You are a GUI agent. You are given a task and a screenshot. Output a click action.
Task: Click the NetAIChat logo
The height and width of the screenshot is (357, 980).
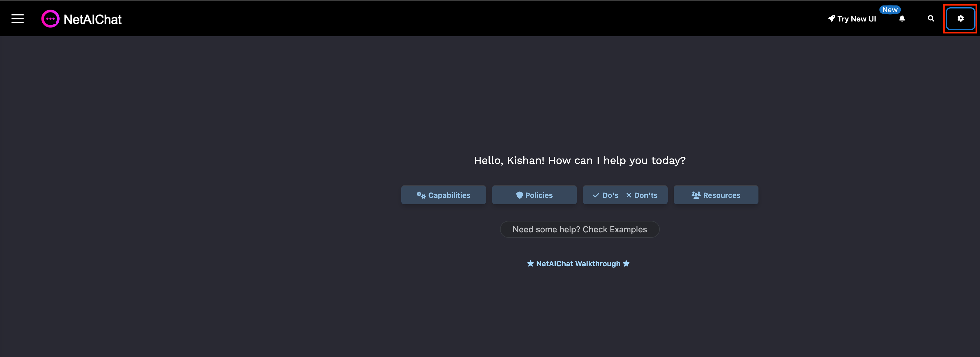[x=81, y=19]
